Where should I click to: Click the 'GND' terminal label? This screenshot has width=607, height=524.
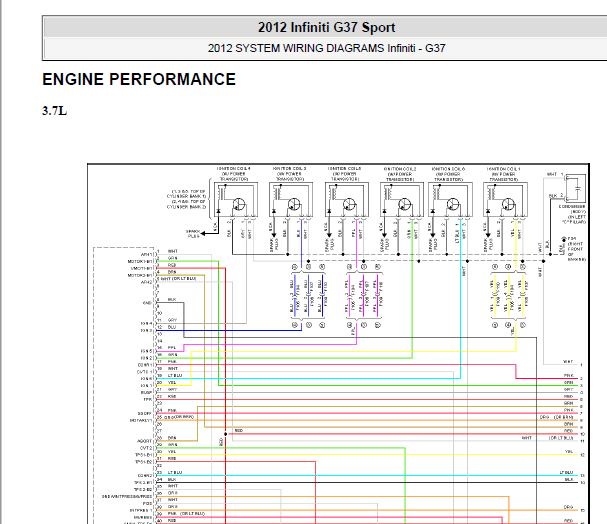pos(147,303)
